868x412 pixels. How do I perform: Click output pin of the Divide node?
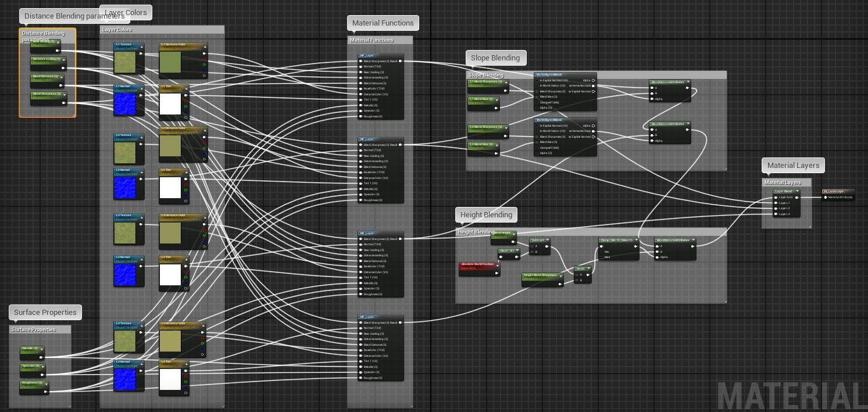588,274
